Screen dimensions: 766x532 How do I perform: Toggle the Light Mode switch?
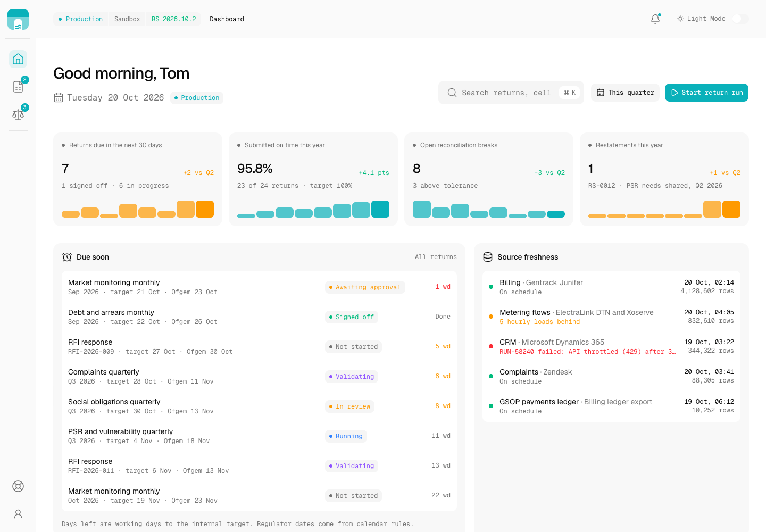click(740, 19)
